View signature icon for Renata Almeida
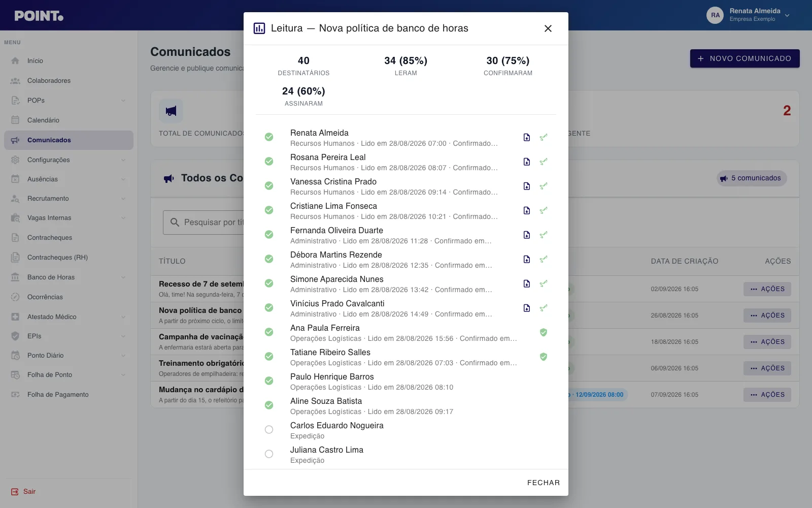The height and width of the screenshot is (508, 812). tap(544, 137)
